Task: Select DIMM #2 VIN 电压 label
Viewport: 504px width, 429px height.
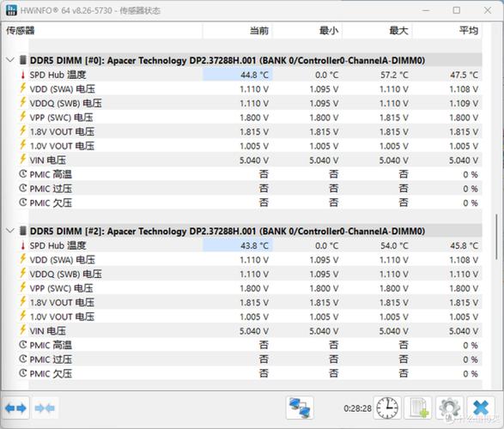Action: (47, 330)
